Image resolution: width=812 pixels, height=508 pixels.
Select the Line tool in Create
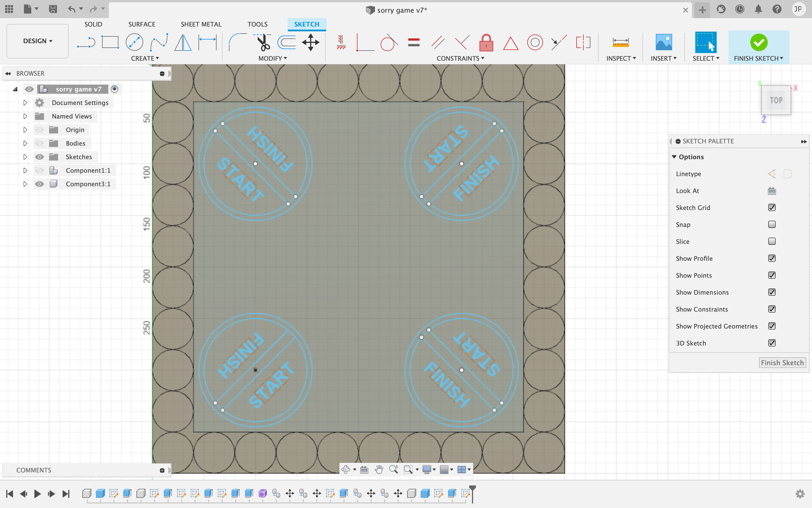pyautogui.click(x=86, y=43)
